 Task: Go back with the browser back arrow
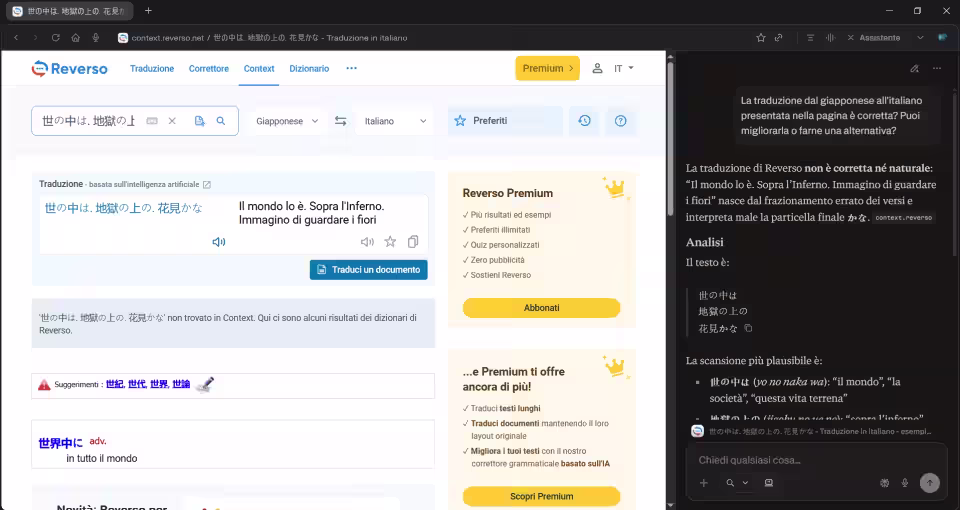coord(16,37)
